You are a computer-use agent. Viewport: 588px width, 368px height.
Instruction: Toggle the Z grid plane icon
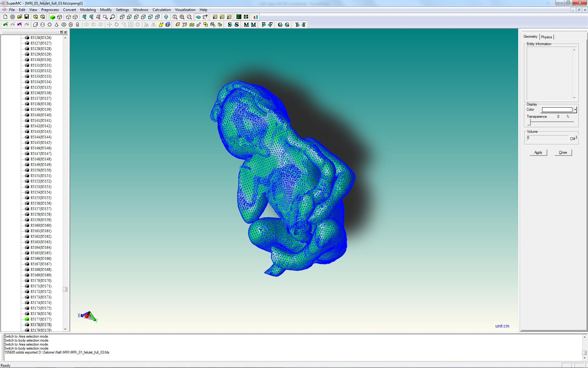pyautogui.click(x=229, y=17)
